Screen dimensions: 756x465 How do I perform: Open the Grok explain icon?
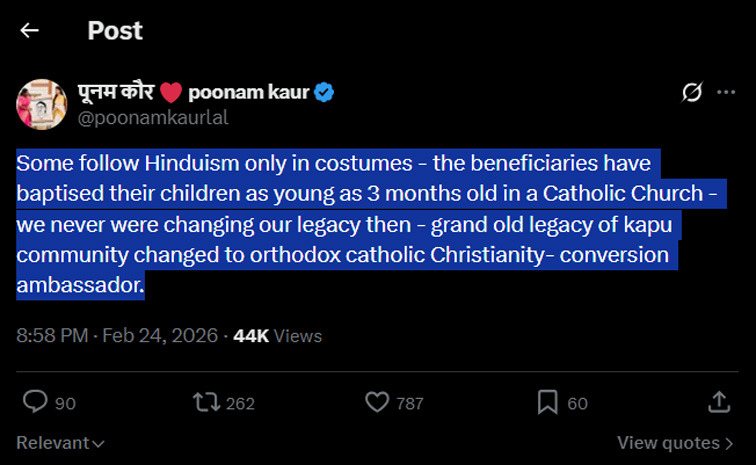click(692, 93)
